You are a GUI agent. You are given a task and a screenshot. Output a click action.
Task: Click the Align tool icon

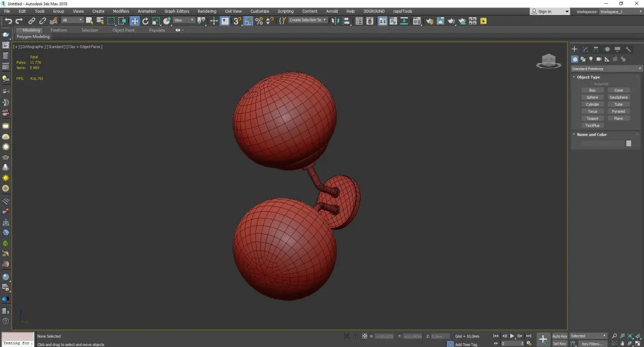pyautogui.click(x=346, y=21)
